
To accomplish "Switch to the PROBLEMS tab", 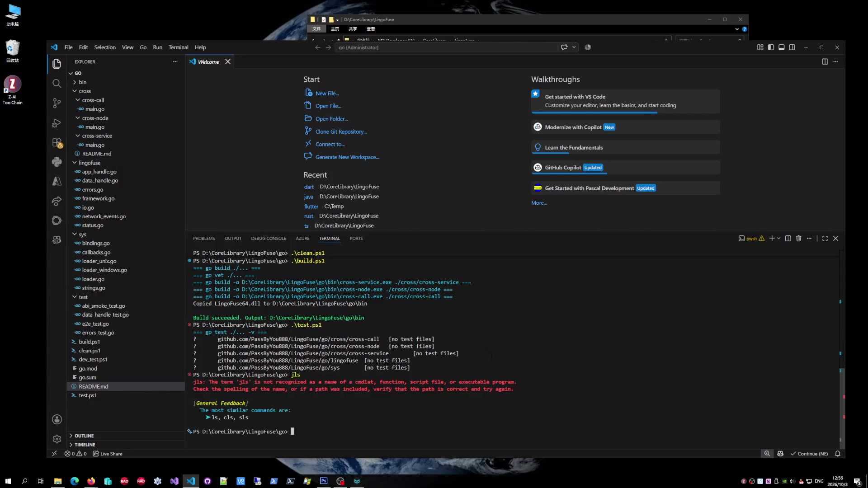I will [204, 239].
